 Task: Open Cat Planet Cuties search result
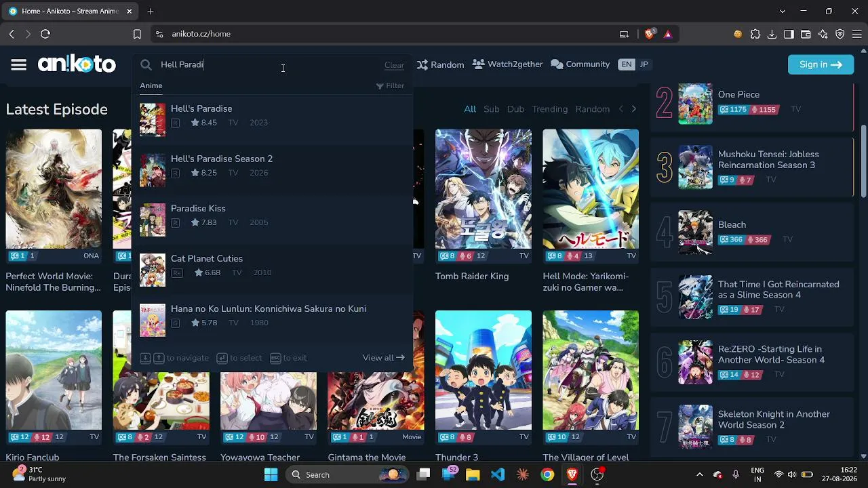click(x=272, y=270)
